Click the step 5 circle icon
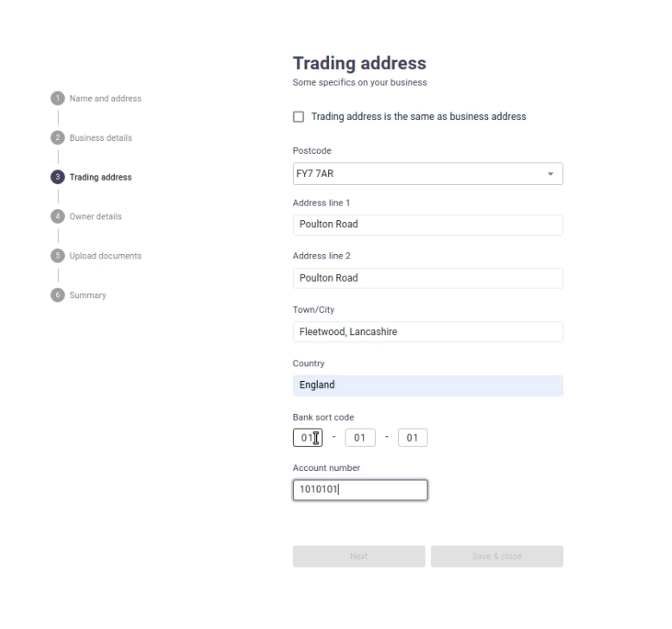 (57, 256)
